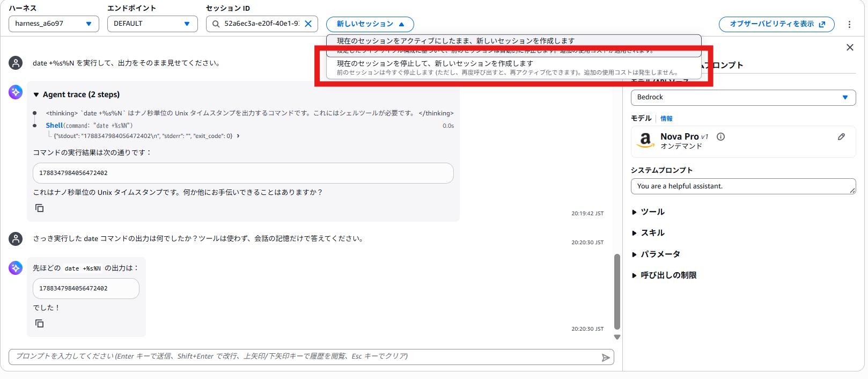Image resolution: width=868 pixels, height=379 pixels.
Task: Clear the session ID with the X icon
Action: [308, 24]
